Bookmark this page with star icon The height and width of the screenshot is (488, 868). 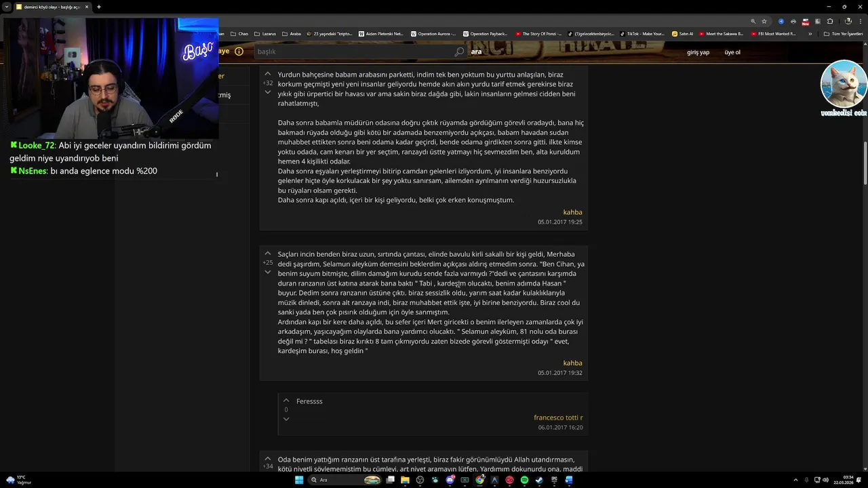coord(764,21)
